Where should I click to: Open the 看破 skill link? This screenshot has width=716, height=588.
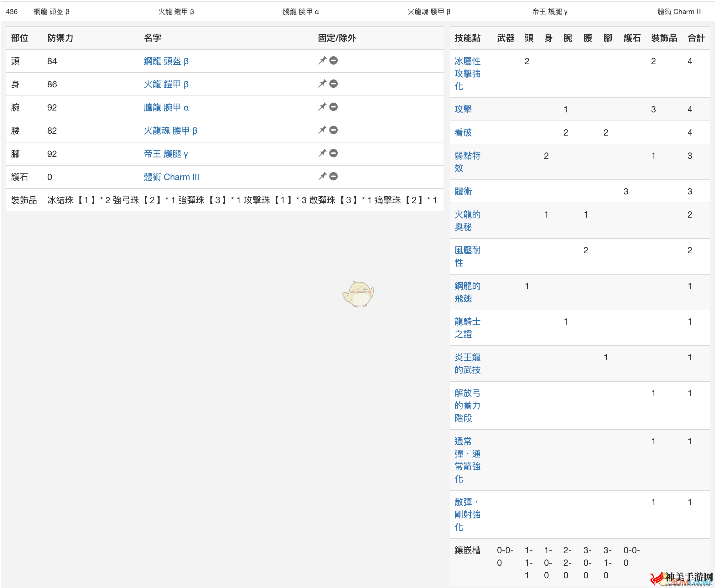tap(463, 133)
